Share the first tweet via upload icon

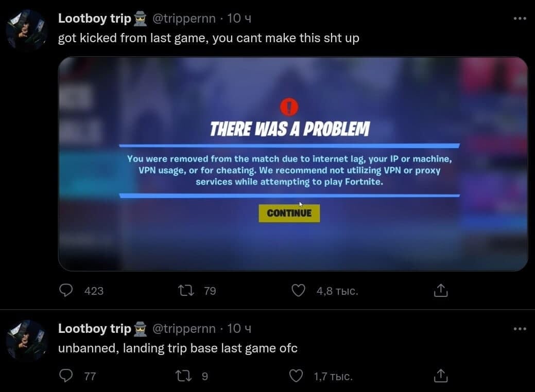440,291
